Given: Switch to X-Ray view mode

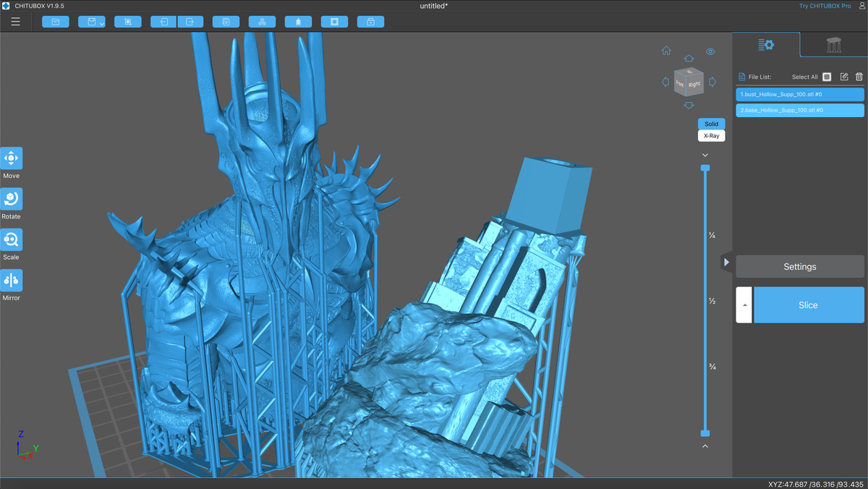Looking at the screenshot, I should [x=711, y=136].
